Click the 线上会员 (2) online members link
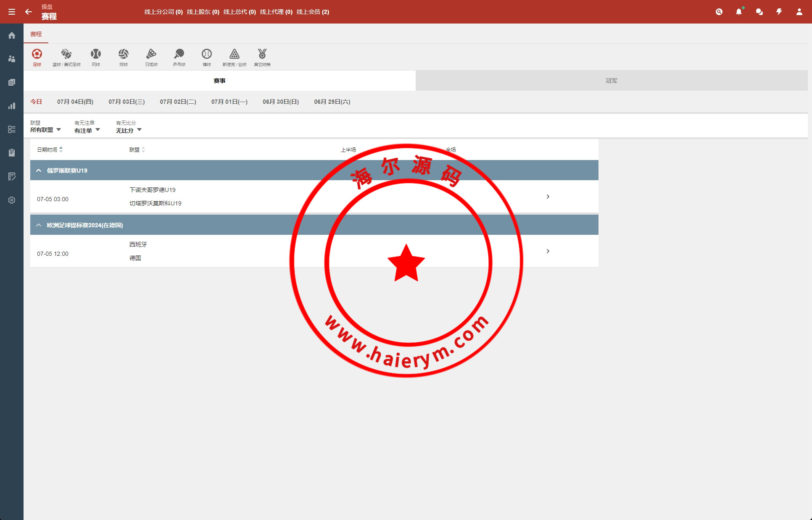 313,12
